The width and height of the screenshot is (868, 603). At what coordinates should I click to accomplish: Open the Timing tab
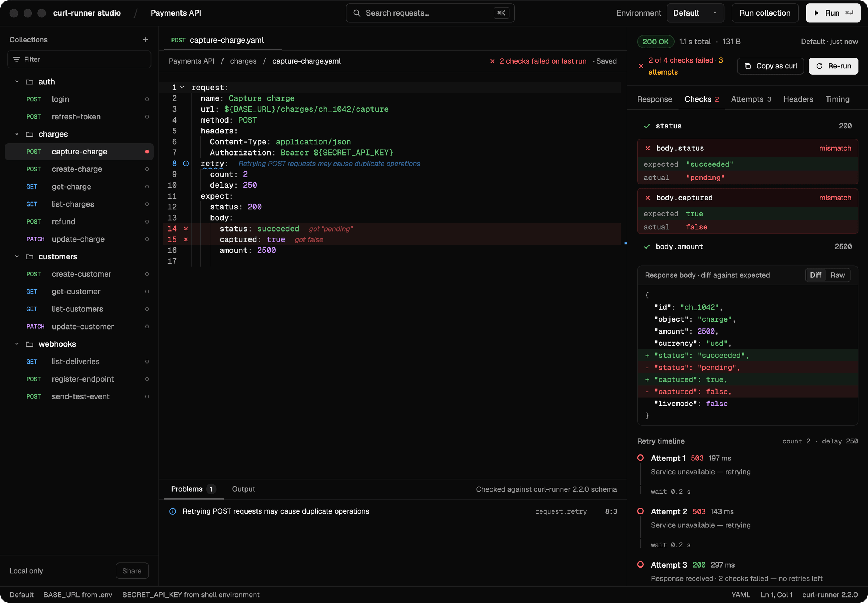837,99
